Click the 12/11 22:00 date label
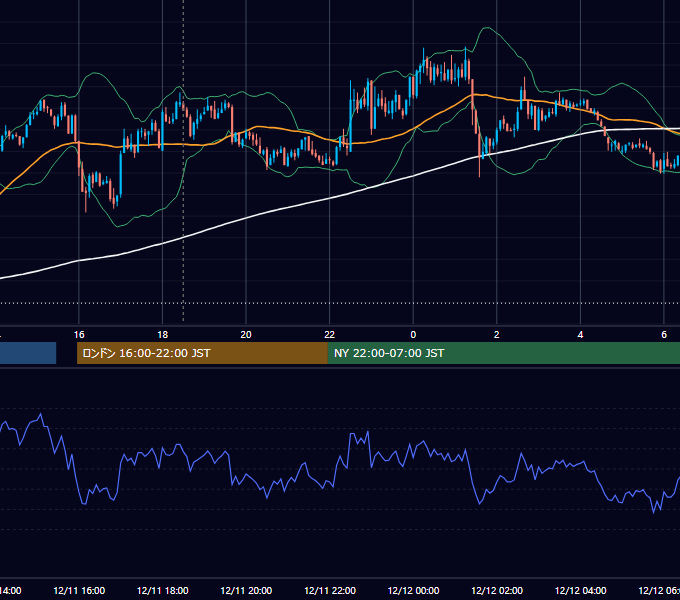Viewport: 680px width, 600px height. tap(330, 590)
